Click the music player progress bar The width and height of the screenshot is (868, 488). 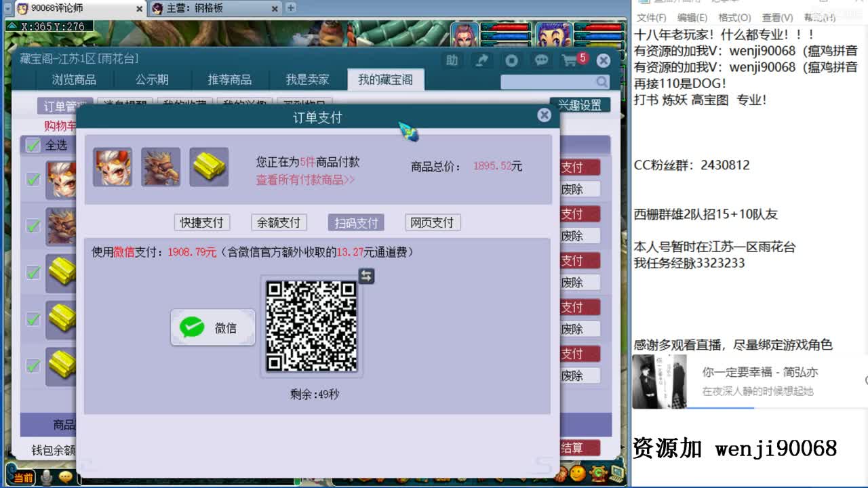(x=776, y=407)
